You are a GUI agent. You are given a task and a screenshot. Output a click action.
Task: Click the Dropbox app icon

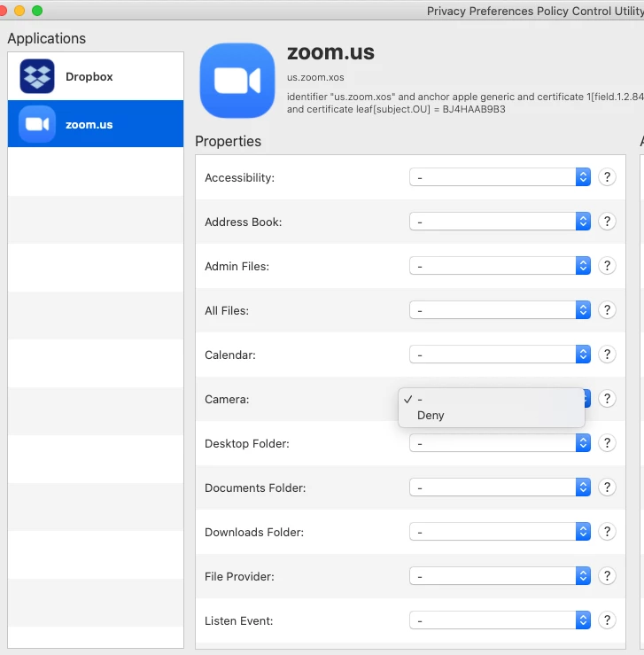pos(37,76)
